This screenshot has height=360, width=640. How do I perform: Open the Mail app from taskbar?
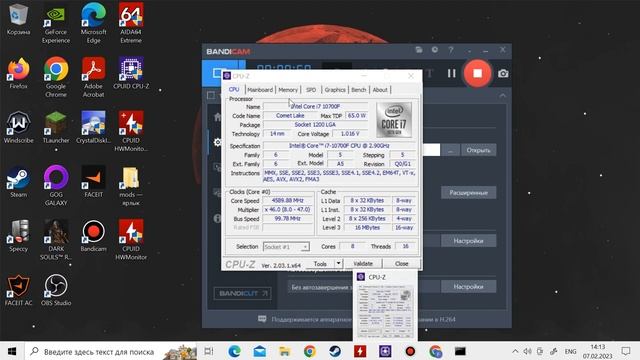click(x=259, y=351)
